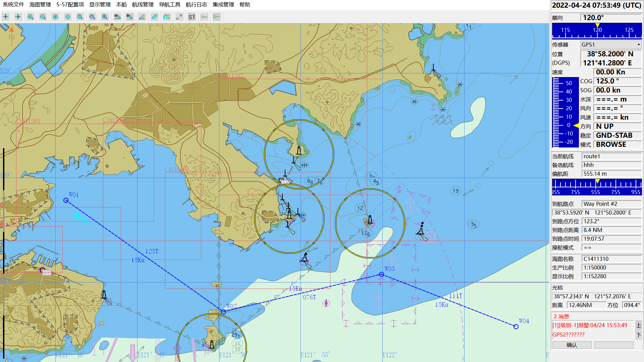Choose the zoom window rectangle tool
Viewport: 644px width, 362px height.
(x=92, y=16)
